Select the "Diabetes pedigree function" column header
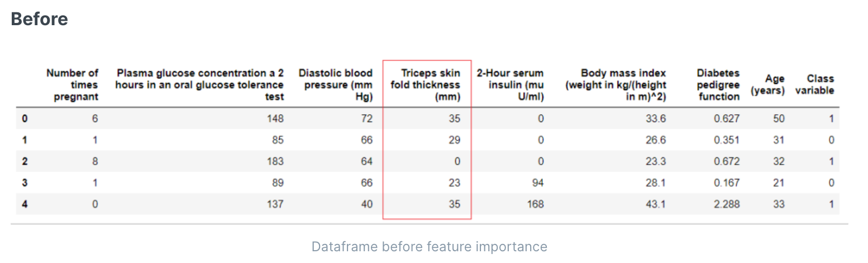 point(718,85)
